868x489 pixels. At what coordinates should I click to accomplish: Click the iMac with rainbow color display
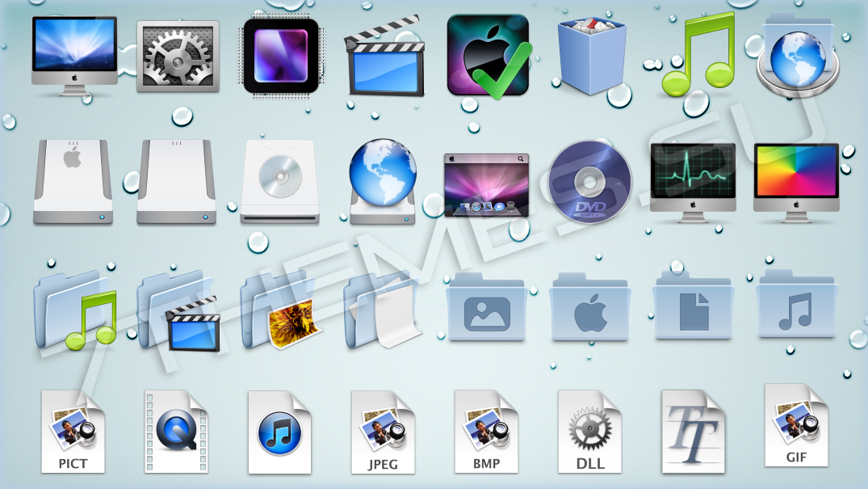[x=797, y=183]
